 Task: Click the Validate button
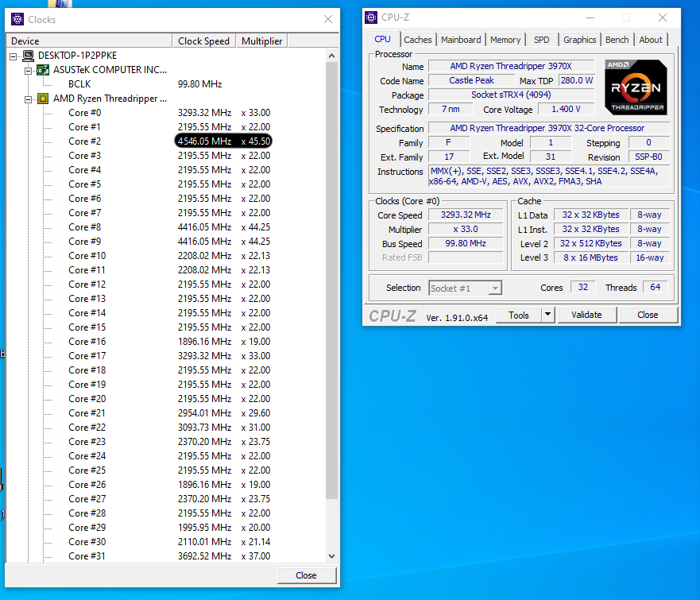(x=586, y=315)
